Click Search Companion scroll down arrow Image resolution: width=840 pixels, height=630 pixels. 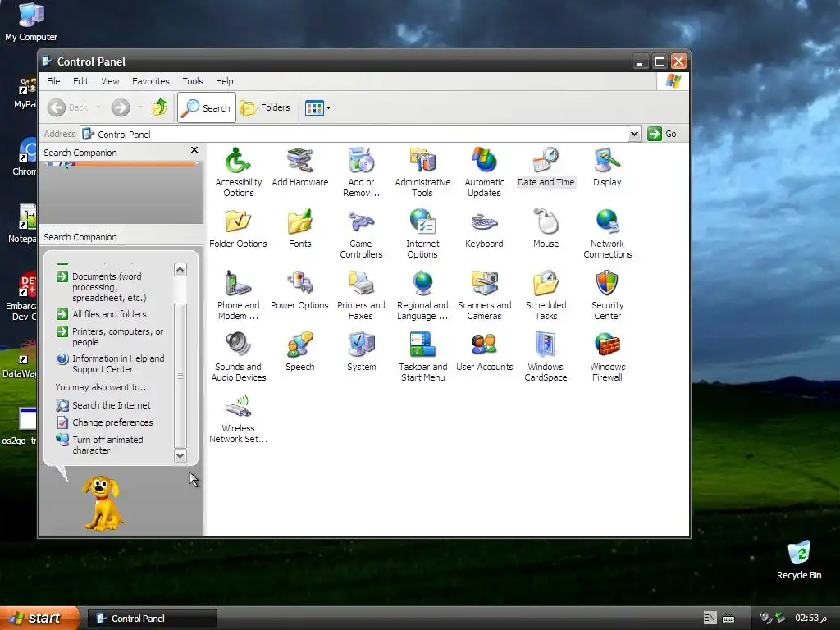(180, 456)
